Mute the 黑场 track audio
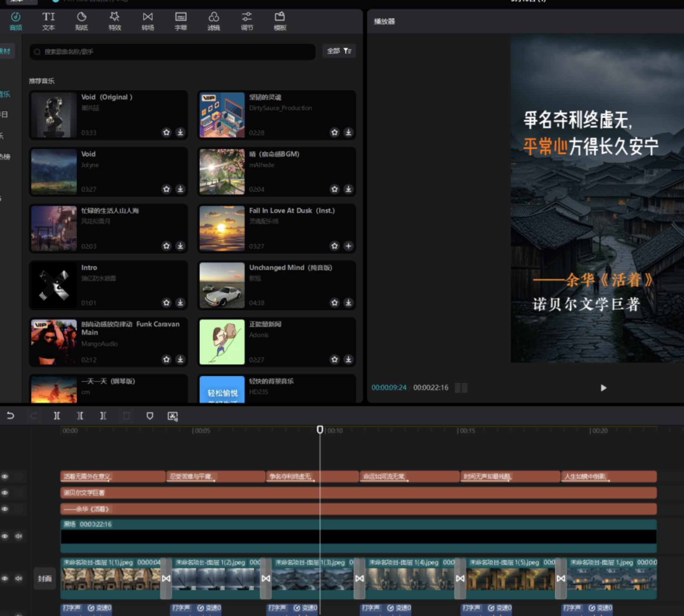Viewport: 684px width, 616px height. tap(18, 536)
